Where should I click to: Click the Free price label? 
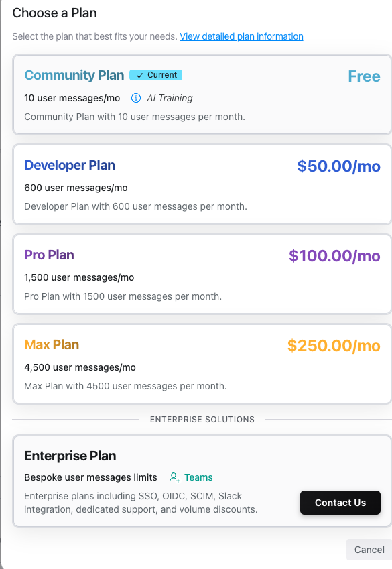364,76
